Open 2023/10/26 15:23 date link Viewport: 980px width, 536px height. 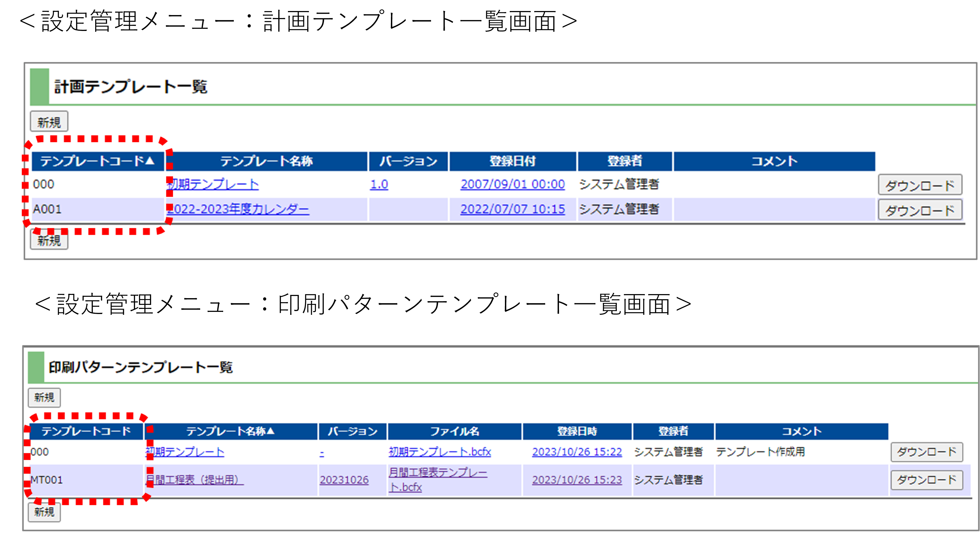click(577, 480)
